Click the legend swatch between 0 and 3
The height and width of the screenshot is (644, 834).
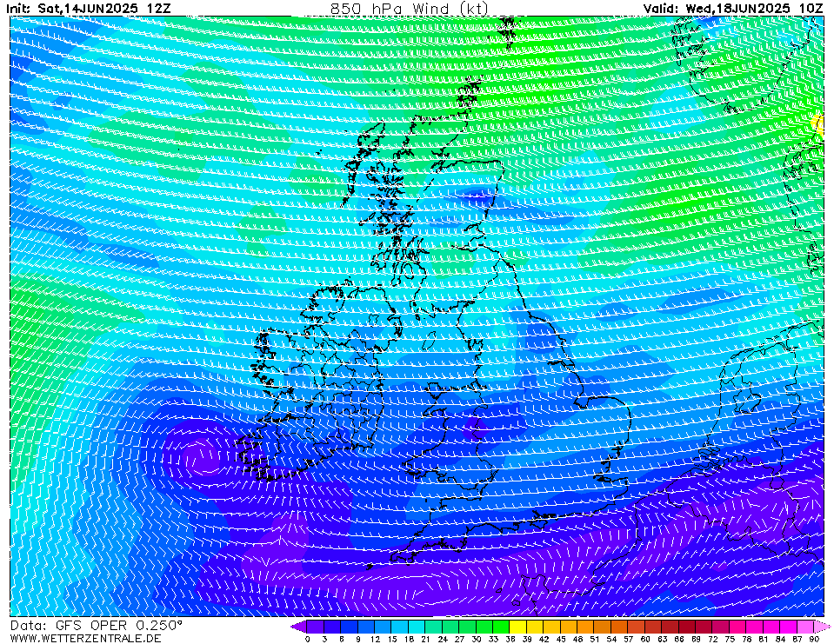(316, 627)
